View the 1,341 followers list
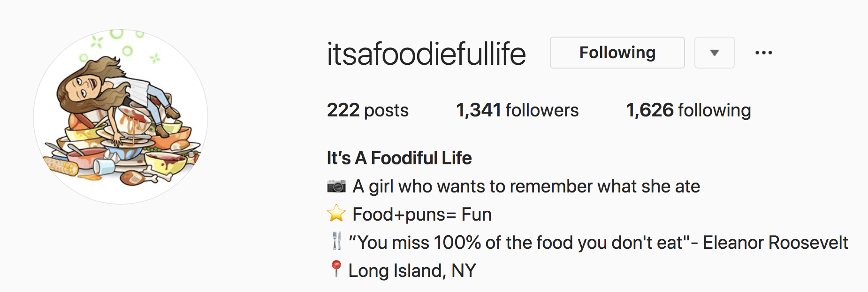868x292 pixels. click(517, 110)
